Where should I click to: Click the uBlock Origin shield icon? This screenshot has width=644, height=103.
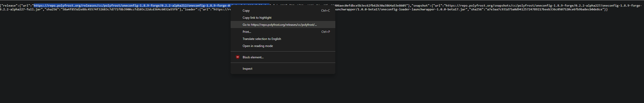tap(237, 57)
